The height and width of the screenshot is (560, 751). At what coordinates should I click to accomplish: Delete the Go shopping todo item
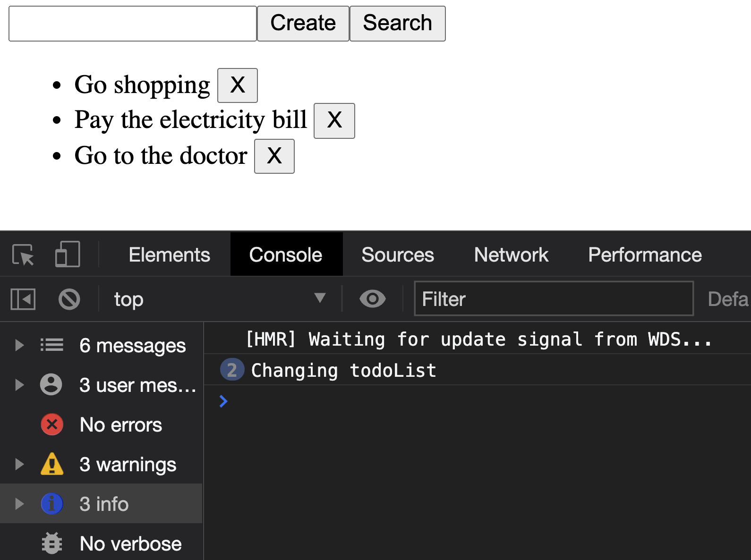(237, 85)
